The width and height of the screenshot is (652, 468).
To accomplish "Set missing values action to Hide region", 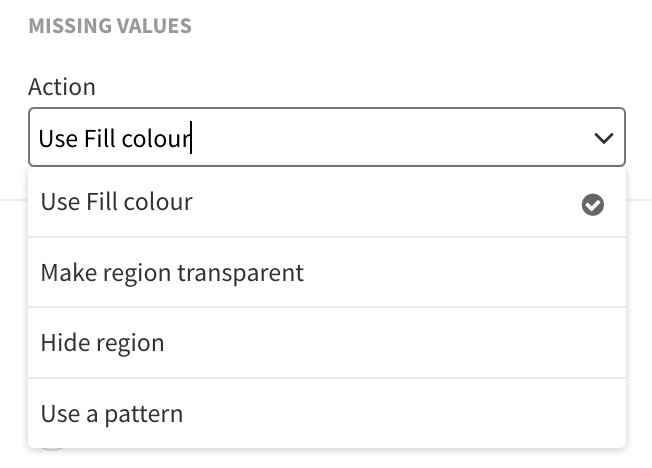I will tap(327, 343).
